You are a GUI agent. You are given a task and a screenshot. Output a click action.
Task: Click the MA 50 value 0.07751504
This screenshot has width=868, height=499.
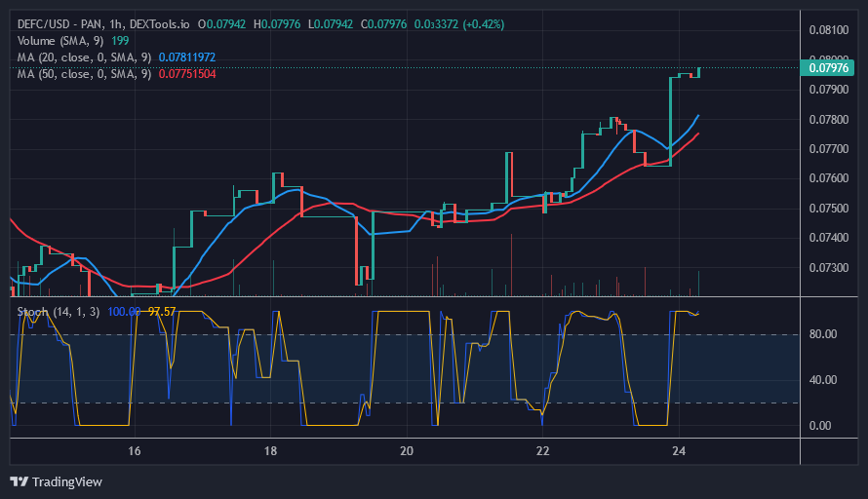point(187,74)
